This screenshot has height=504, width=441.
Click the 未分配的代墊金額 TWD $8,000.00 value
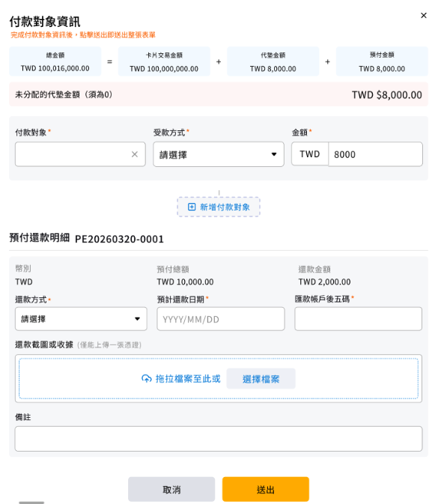[386, 95]
